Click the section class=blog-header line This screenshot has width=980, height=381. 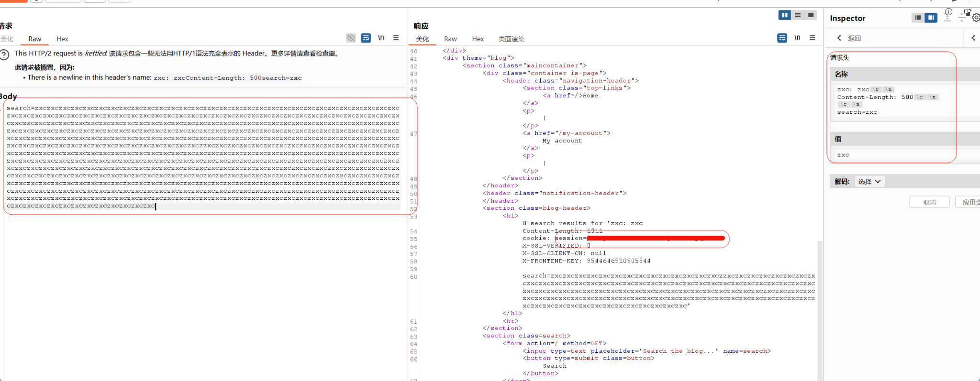click(x=536, y=208)
